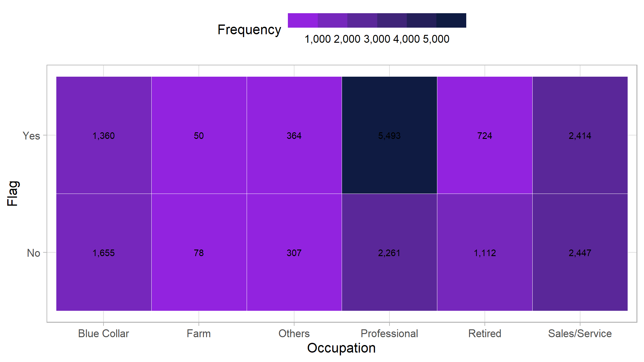Click the Occupation axis title
This screenshot has height=362, width=644.
(341, 348)
